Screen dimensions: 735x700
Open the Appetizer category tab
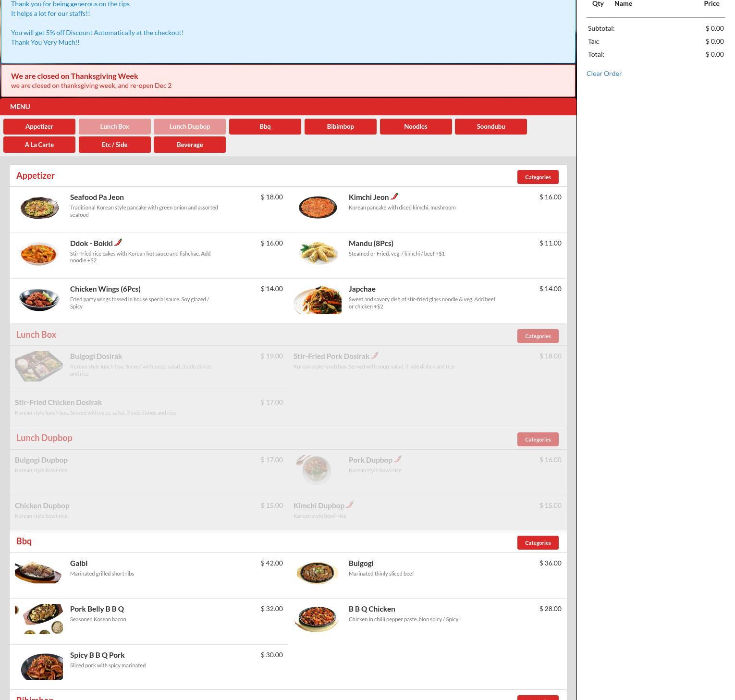coord(39,126)
